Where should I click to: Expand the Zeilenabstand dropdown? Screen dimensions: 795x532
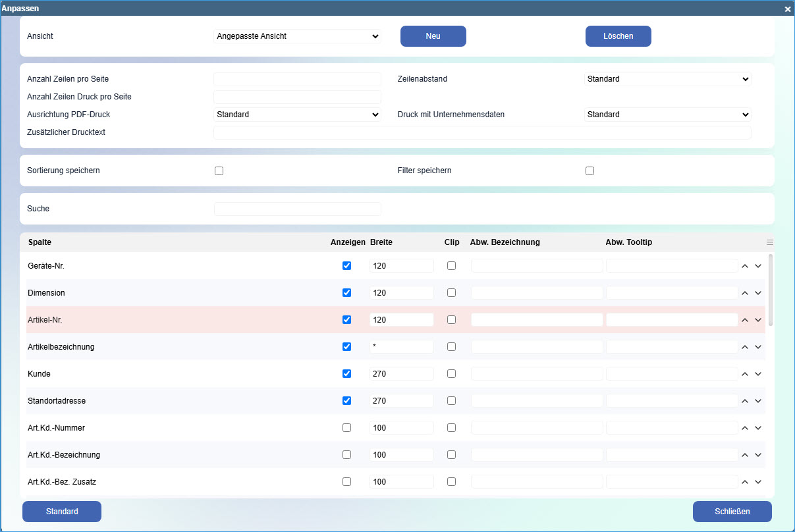(668, 79)
